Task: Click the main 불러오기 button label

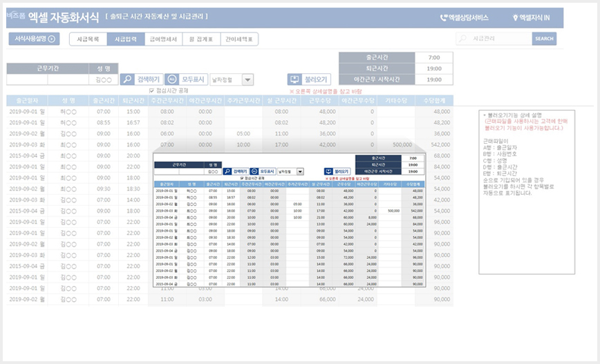Action: coord(316,79)
